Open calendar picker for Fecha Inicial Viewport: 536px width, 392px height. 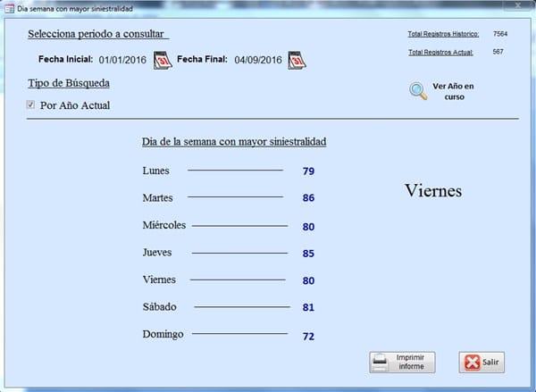pyautogui.click(x=163, y=60)
